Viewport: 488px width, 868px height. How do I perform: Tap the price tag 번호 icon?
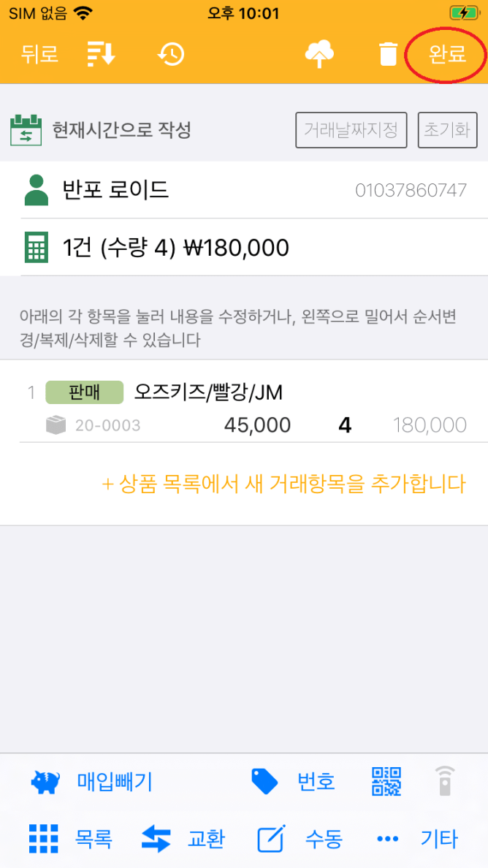click(x=265, y=781)
